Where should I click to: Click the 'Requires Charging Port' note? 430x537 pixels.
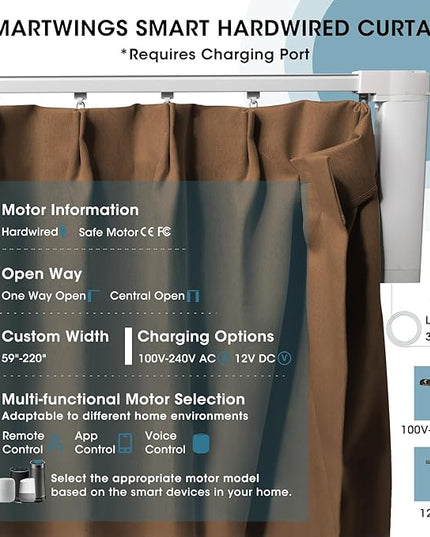point(215,55)
